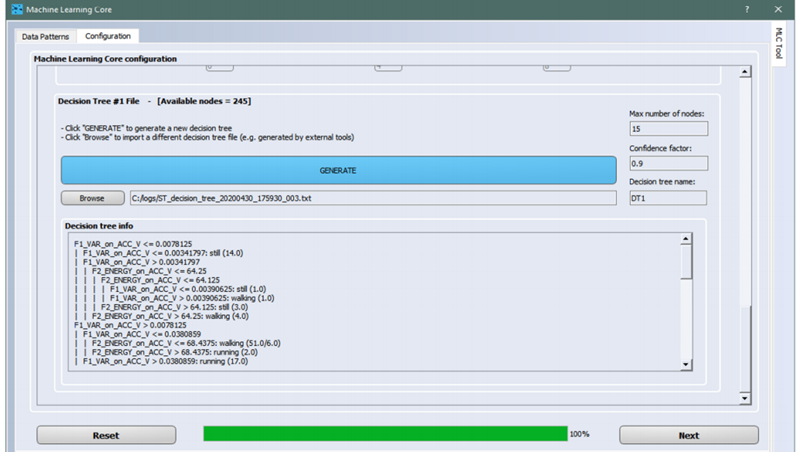Open the MLC Tool side tab

pyautogui.click(x=778, y=43)
